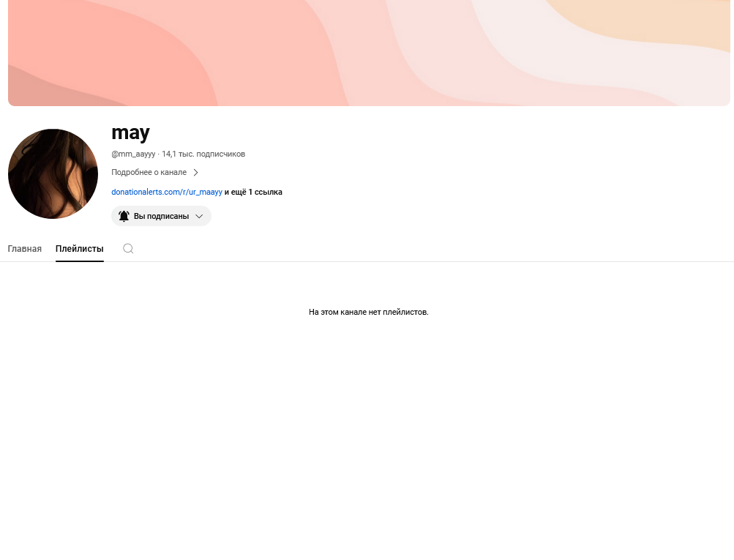Expand the Вы подписаны dropdown chevron

(199, 217)
